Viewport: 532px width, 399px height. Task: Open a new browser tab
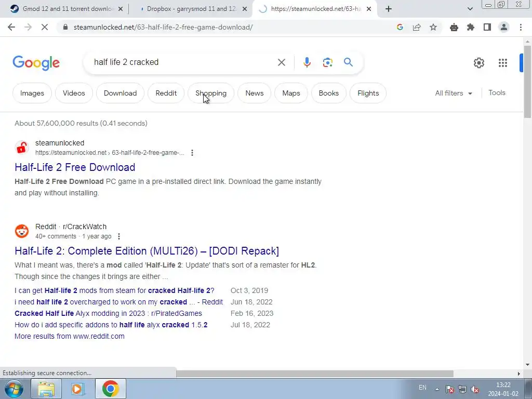[x=389, y=9]
